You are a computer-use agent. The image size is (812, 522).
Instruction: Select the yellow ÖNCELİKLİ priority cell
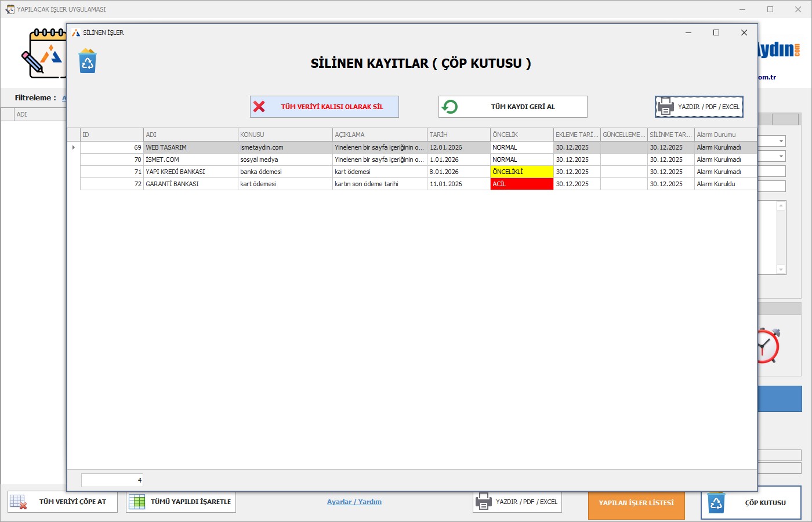(x=521, y=172)
